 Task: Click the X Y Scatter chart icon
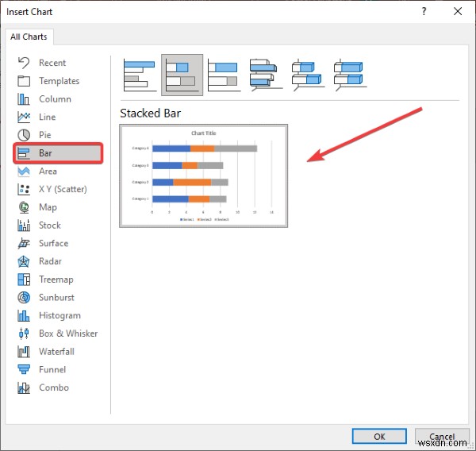click(24, 189)
